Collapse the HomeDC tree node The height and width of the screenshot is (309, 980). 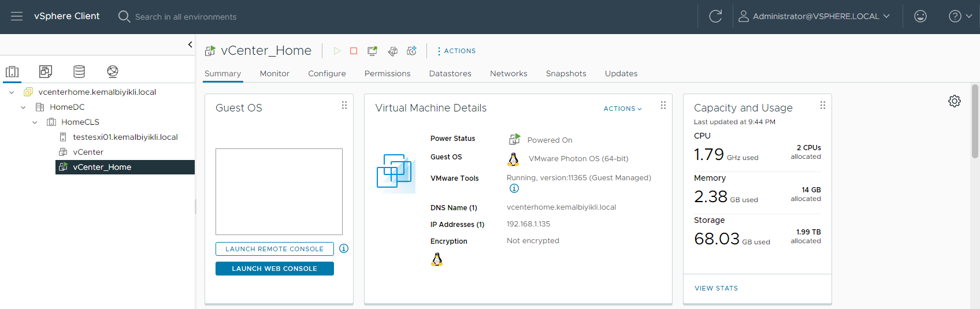tap(23, 107)
